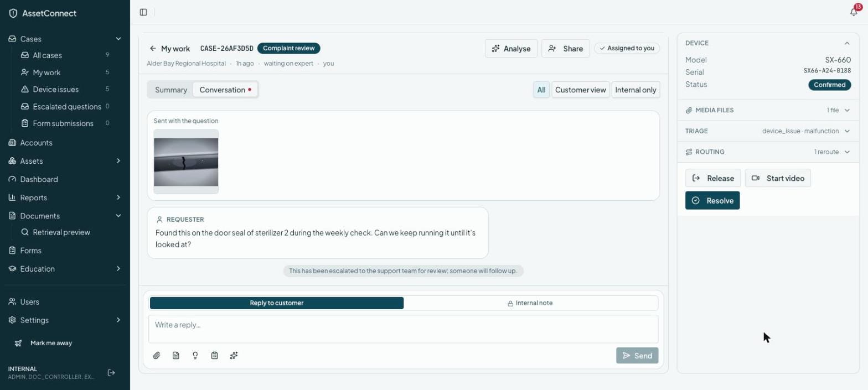Click the clipboard icon in reply toolbar

[215, 356]
